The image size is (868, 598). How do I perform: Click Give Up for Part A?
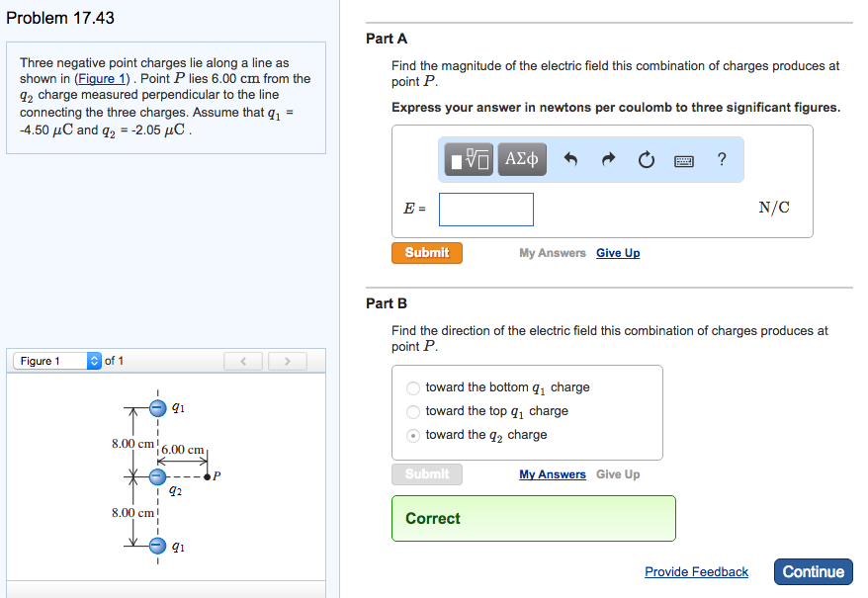point(617,253)
